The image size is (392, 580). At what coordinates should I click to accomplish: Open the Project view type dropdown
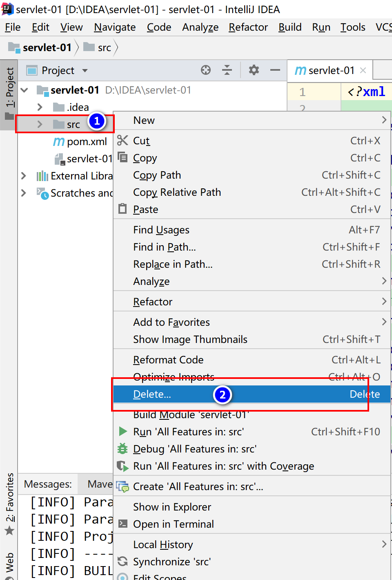tap(85, 70)
